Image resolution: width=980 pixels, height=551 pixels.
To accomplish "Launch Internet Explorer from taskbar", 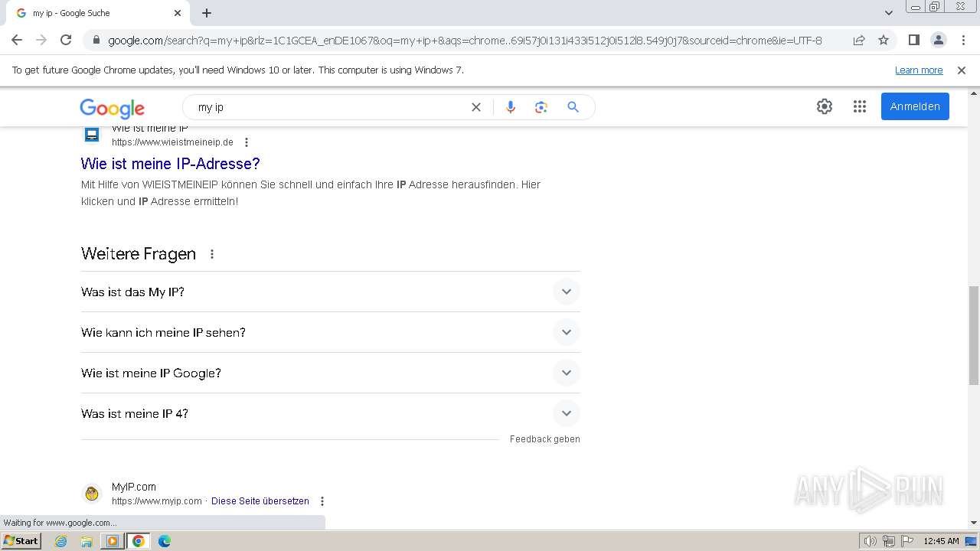I will pos(60,541).
